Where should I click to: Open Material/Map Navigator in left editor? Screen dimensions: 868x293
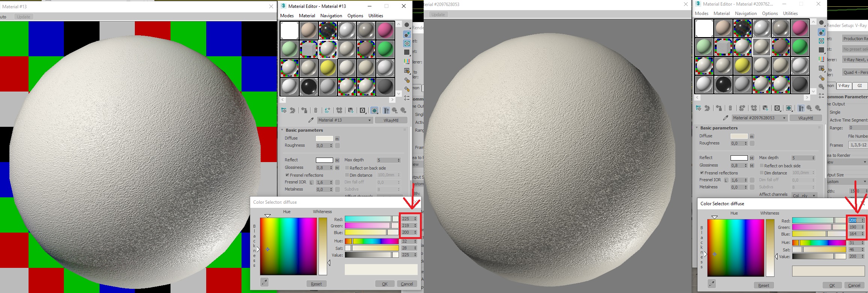(x=407, y=98)
